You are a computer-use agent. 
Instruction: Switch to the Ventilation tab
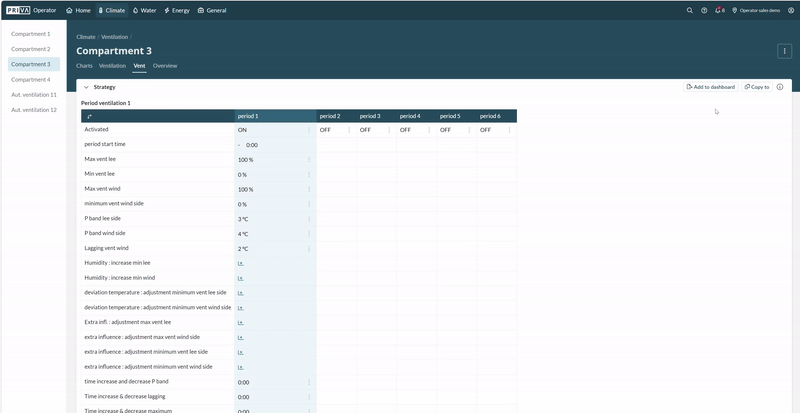coord(112,66)
